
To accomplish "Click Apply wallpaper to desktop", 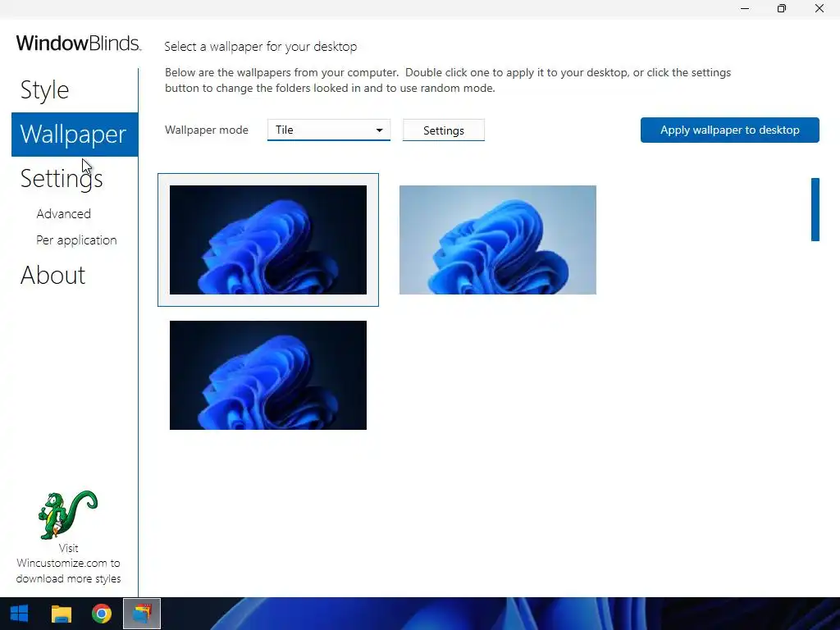I will point(729,130).
